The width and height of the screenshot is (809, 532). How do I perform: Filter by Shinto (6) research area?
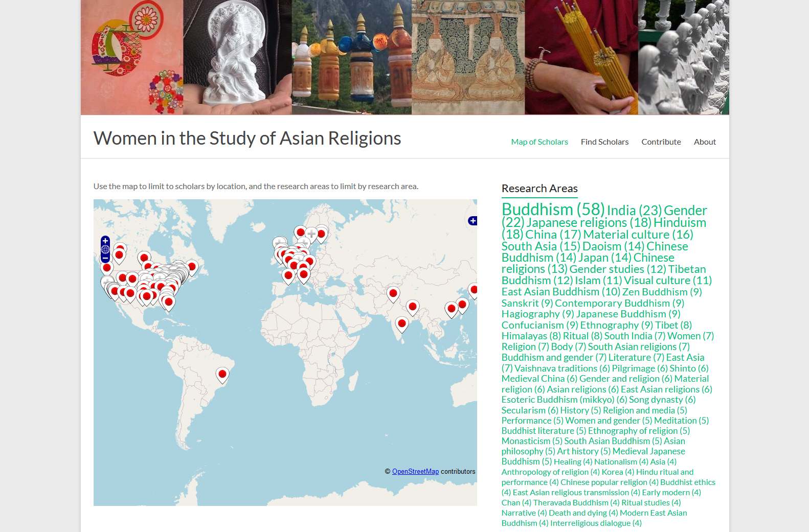[689, 368]
